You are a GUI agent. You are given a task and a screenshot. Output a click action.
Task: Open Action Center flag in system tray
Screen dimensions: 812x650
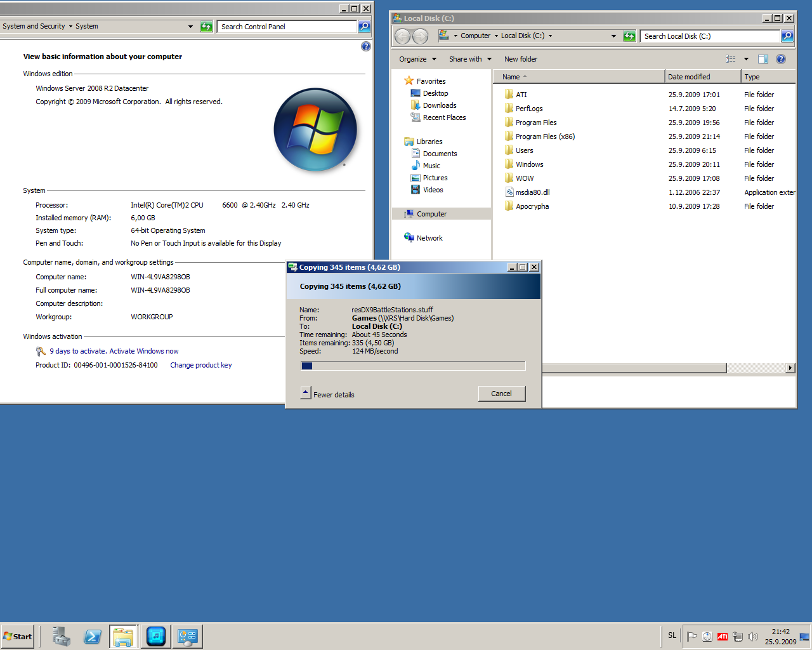pos(692,637)
